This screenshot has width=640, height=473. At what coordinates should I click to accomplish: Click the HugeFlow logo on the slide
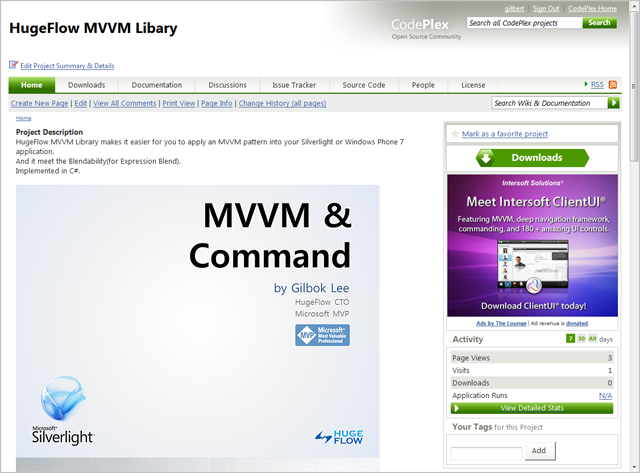pos(339,437)
